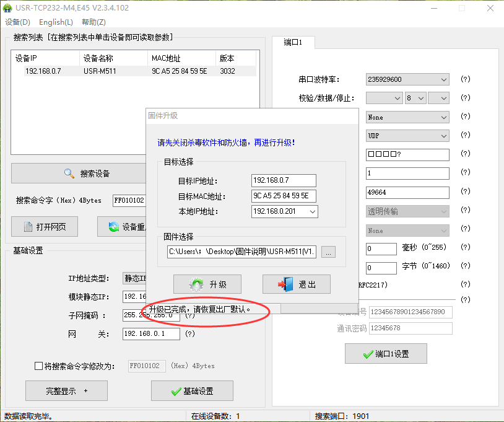Image resolution: width=504 pixels, height=422 pixels.
Task: Expand the UDP work mode dropdown
Action: click(x=443, y=136)
